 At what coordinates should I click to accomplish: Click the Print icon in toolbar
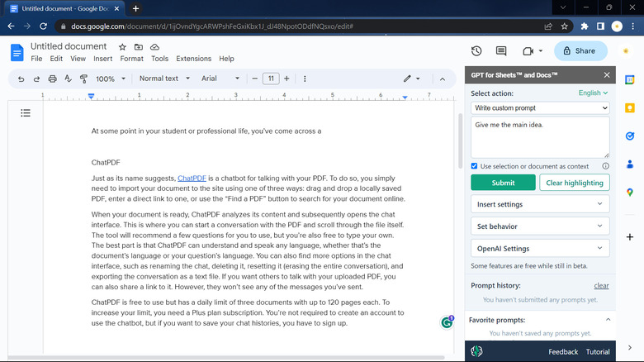point(52,79)
